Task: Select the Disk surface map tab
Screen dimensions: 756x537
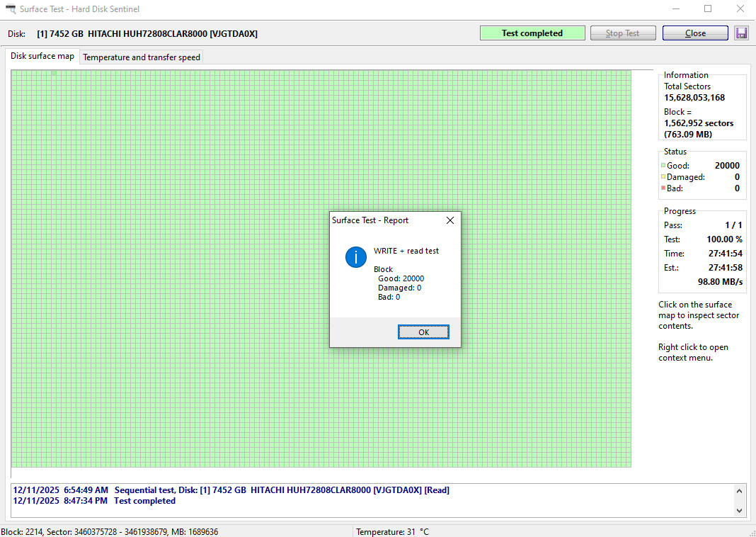Action: pyautogui.click(x=42, y=56)
